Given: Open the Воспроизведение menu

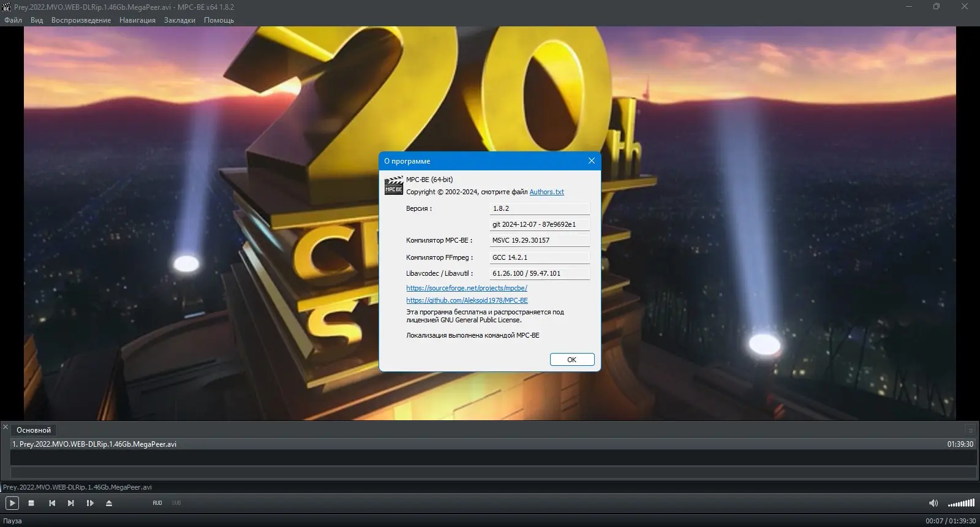Looking at the screenshot, I should 81,20.
